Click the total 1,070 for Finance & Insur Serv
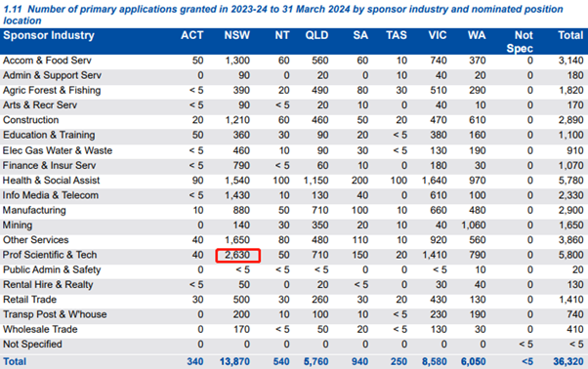The height and width of the screenshot is (369, 588). point(570,166)
